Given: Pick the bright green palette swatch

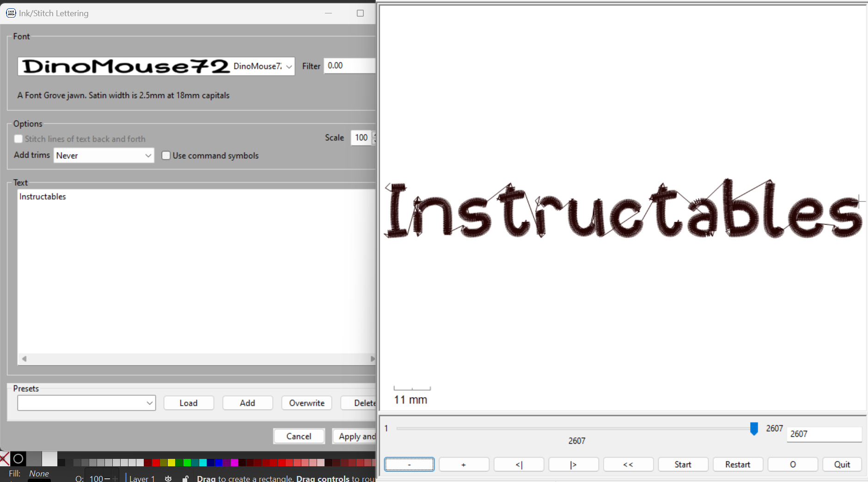Looking at the screenshot, I should click(187, 463).
